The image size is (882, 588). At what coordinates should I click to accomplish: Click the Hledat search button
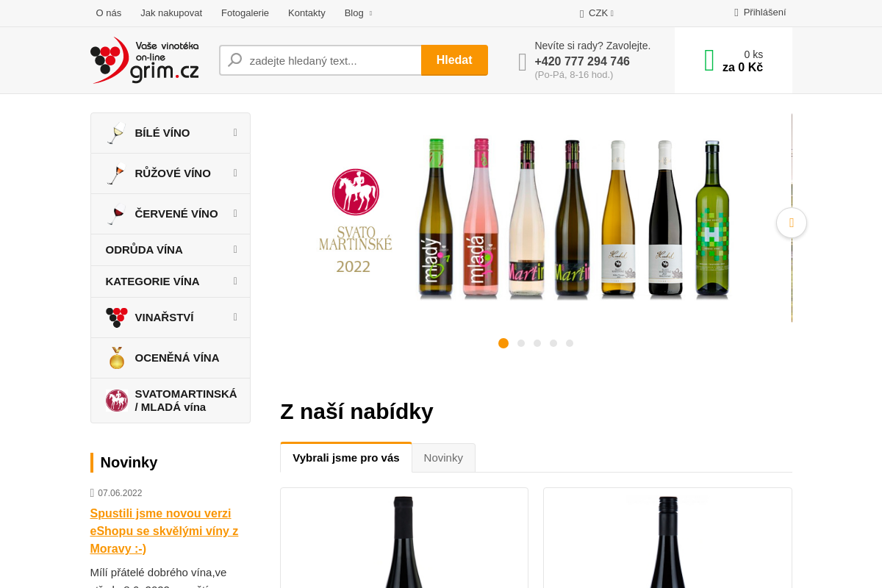454,60
